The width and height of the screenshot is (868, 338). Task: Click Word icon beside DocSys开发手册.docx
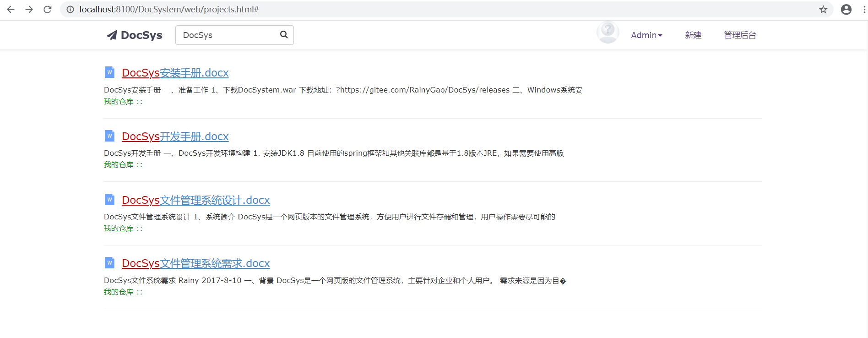coord(109,136)
